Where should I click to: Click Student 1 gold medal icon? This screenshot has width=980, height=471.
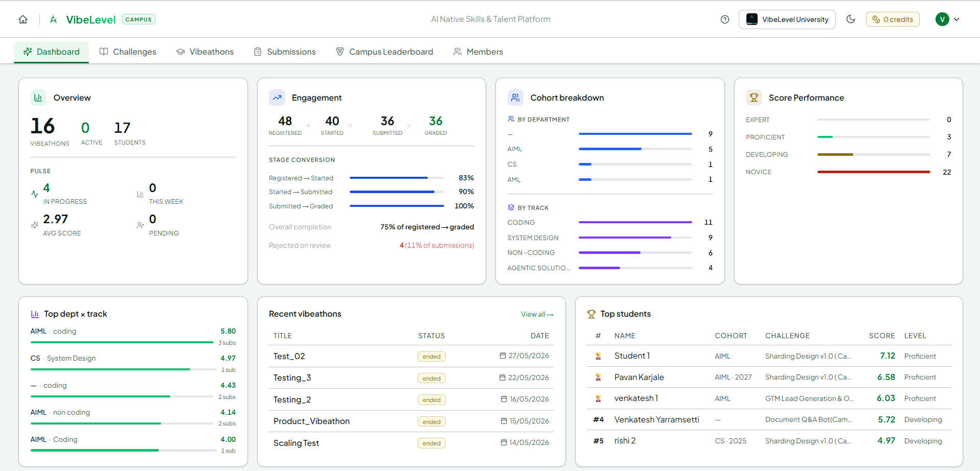(598, 356)
